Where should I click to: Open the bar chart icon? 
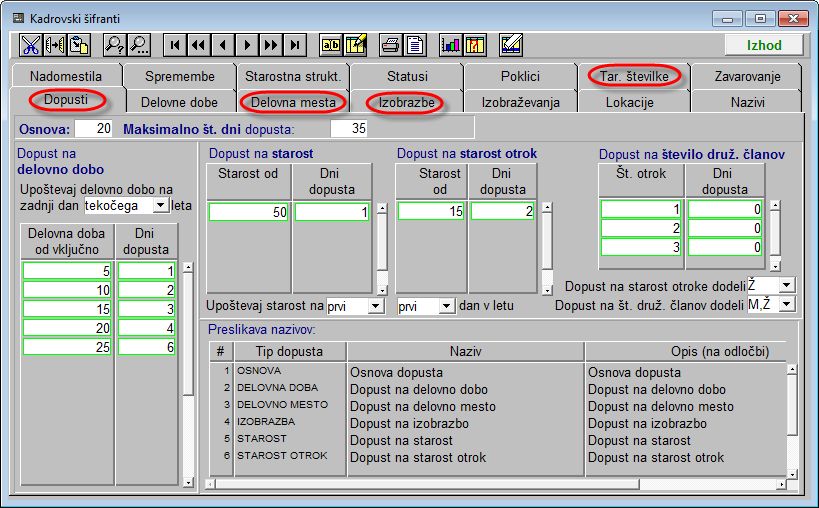[451, 45]
